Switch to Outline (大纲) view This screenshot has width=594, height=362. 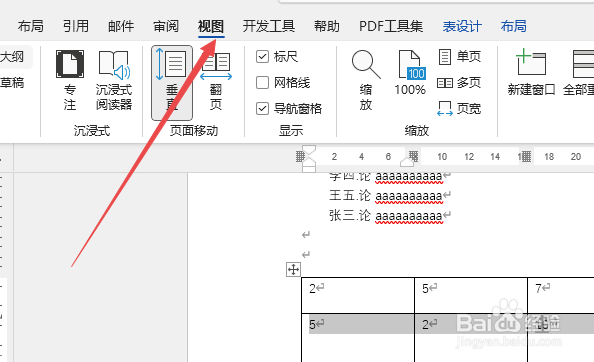point(12,57)
